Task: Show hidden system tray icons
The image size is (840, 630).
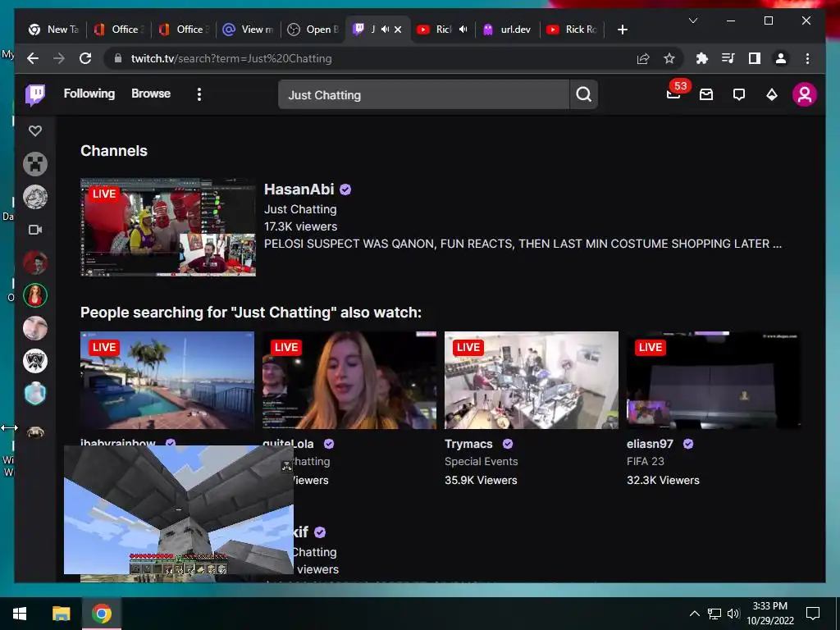Action: pyautogui.click(x=694, y=614)
